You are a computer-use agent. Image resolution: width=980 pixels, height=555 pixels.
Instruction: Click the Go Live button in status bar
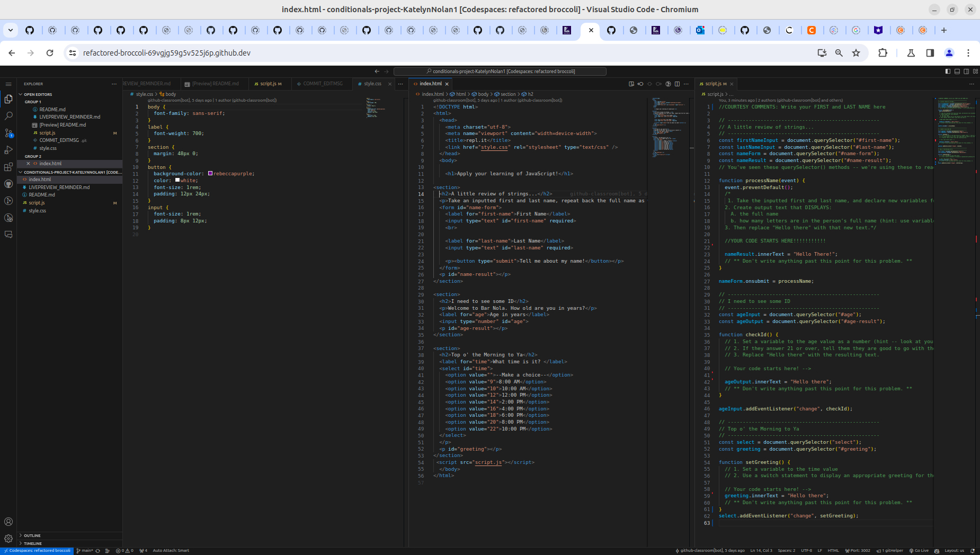click(x=921, y=551)
